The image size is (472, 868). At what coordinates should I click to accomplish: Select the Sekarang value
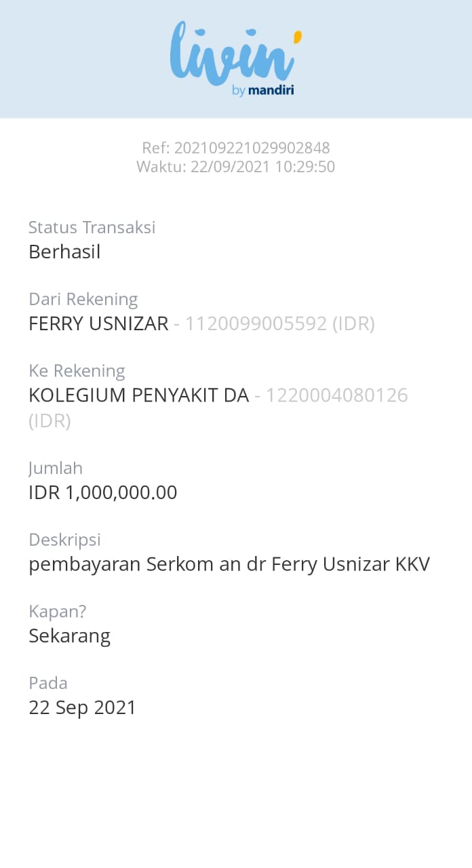(x=69, y=637)
